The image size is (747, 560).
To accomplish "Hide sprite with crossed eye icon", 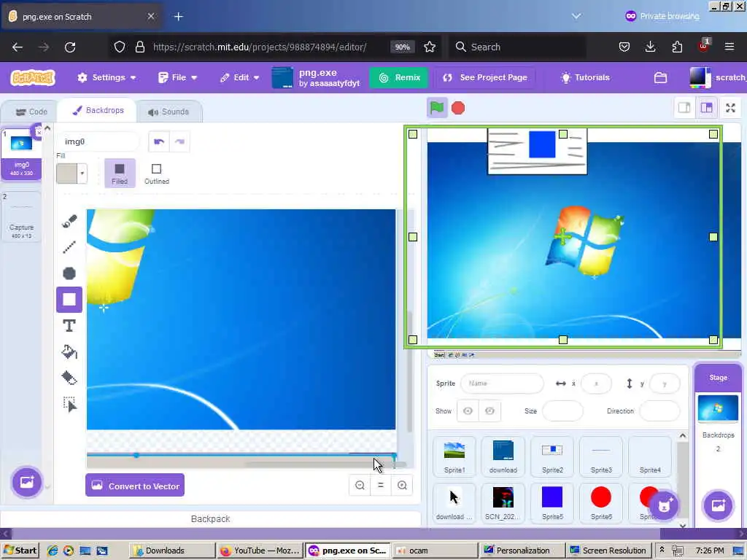I will 489,411.
